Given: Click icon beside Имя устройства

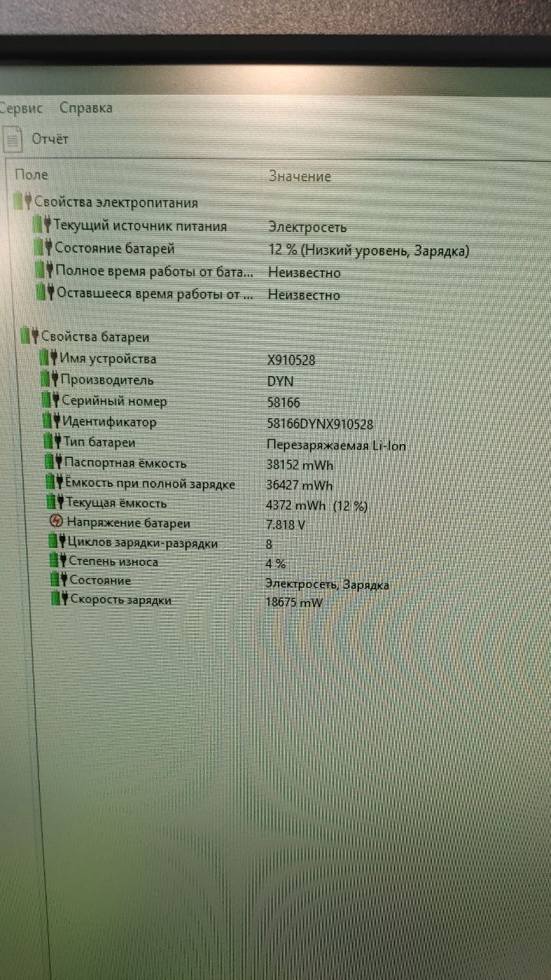Looking at the screenshot, I should 49,358.
